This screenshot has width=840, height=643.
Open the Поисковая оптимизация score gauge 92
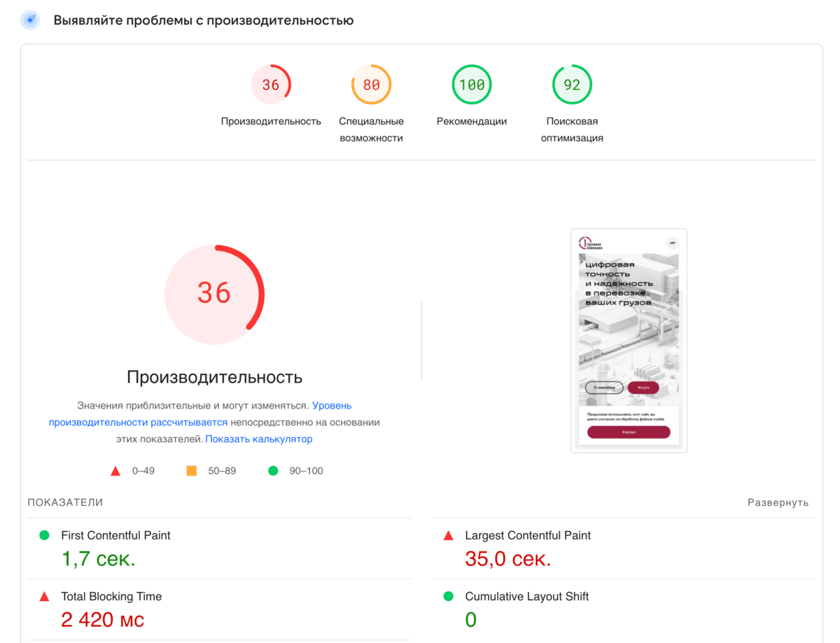coord(572,85)
